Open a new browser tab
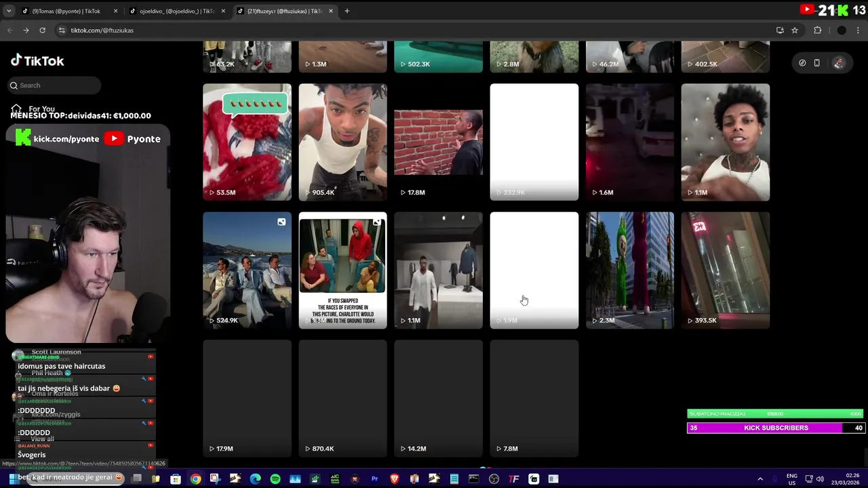 (347, 11)
